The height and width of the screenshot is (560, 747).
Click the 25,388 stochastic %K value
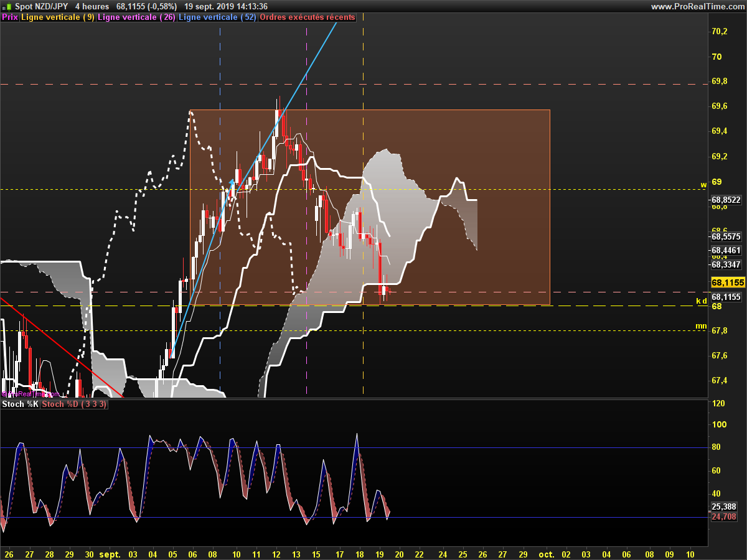[725, 507]
